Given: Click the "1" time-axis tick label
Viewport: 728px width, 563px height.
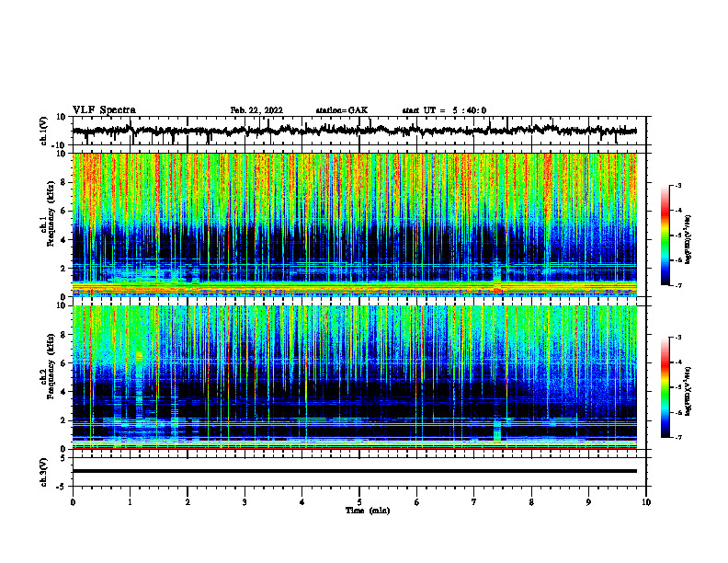Looking at the screenshot, I should click(x=130, y=502).
